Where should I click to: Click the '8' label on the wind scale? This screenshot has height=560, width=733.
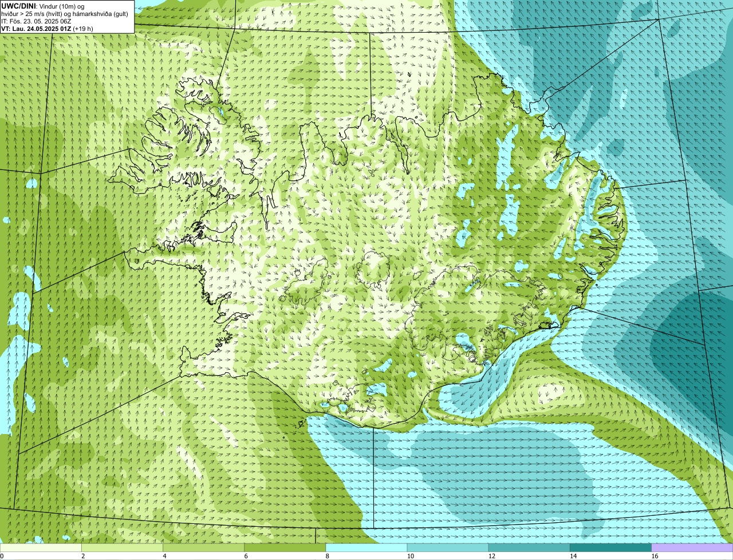click(x=328, y=556)
